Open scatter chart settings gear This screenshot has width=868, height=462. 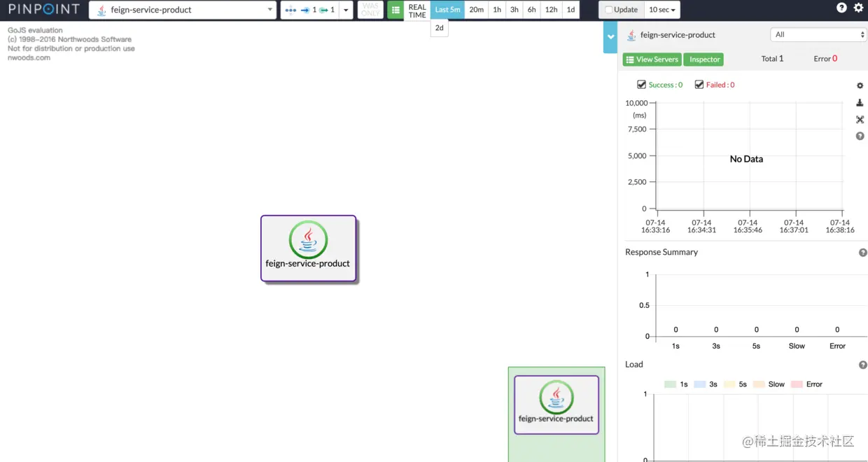pos(860,85)
